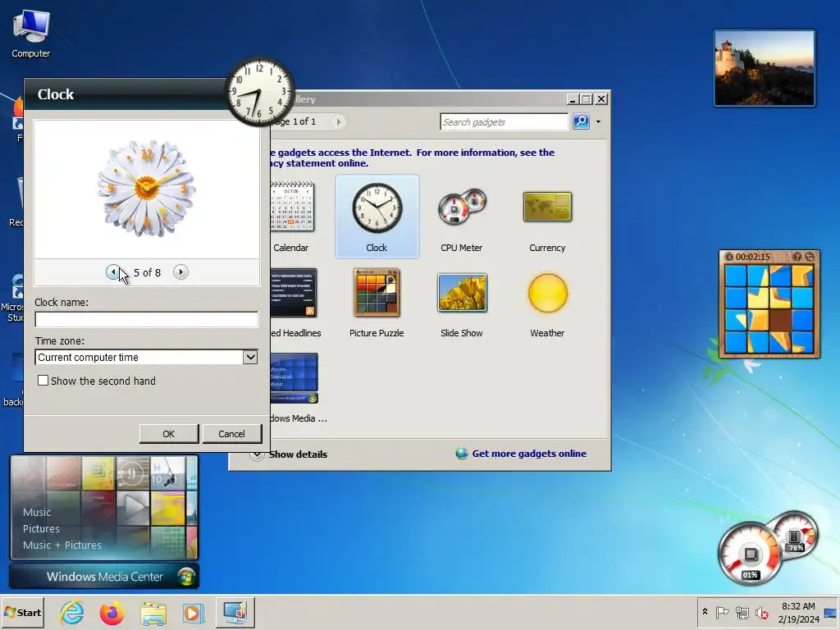Click the gadget search magnifier button
The width and height of the screenshot is (840, 630).
[581, 121]
